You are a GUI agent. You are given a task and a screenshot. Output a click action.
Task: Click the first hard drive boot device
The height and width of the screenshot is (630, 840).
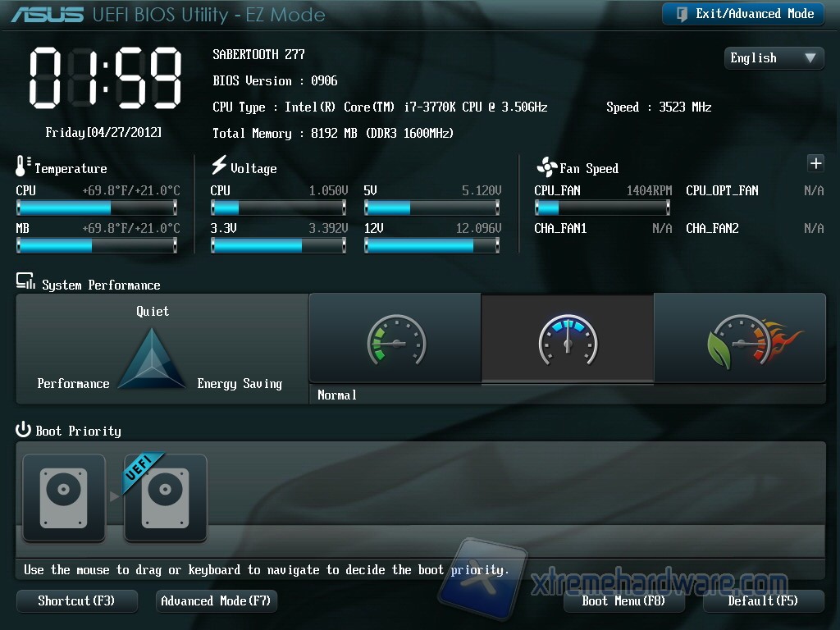(x=64, y=498)
